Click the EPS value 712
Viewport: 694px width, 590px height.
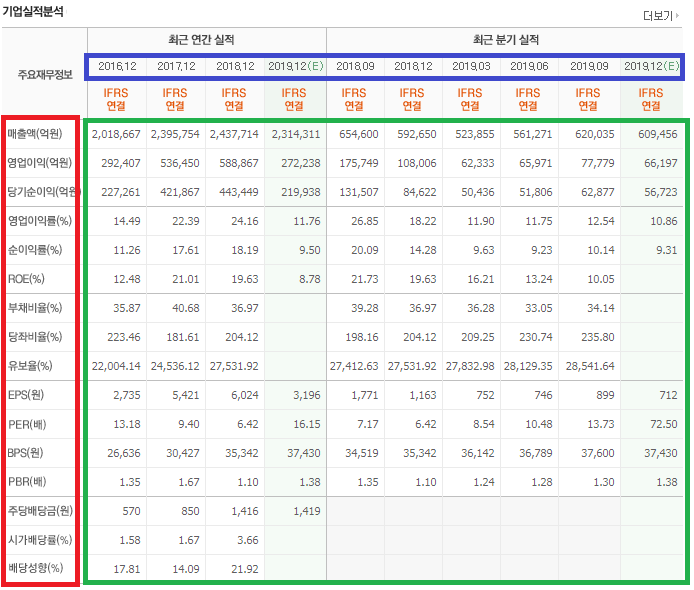click(x=668, y=395)
